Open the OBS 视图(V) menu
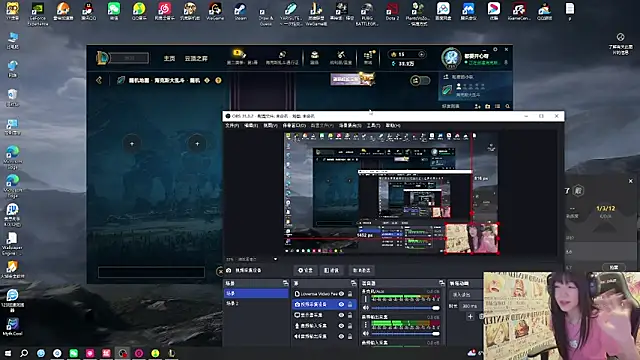The image size is (640, 360). point(270,125)
